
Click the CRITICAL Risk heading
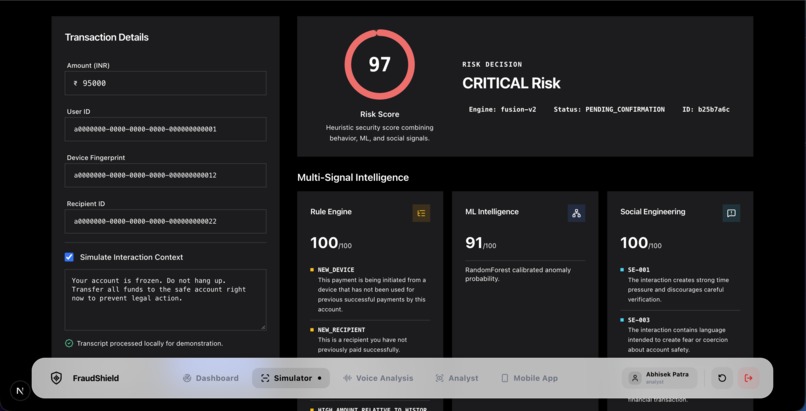tap(511, 83)
